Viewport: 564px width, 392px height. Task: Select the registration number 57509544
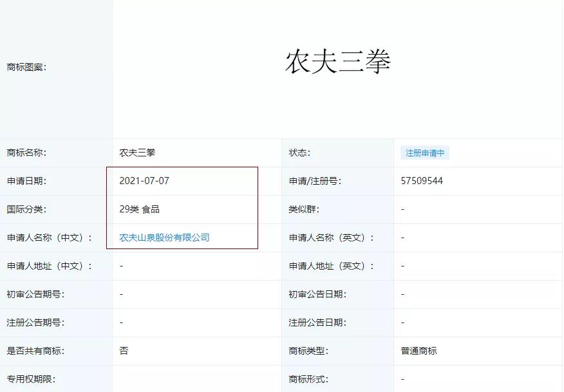click(x=422, y=181)
